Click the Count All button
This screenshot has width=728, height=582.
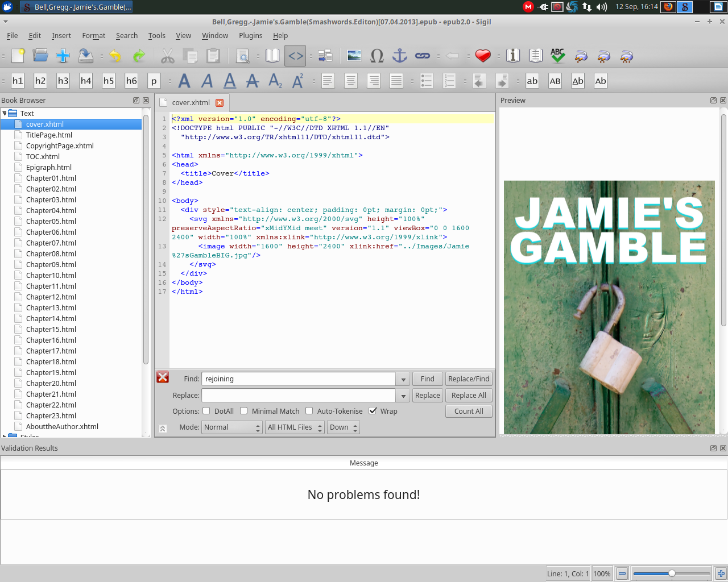click(x=468, y=411)
